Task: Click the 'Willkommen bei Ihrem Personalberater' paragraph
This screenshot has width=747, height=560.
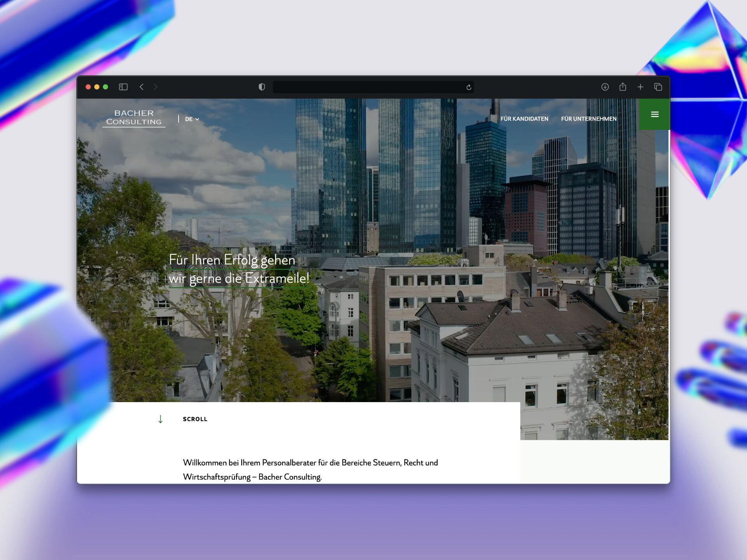Action: (310, 469)
